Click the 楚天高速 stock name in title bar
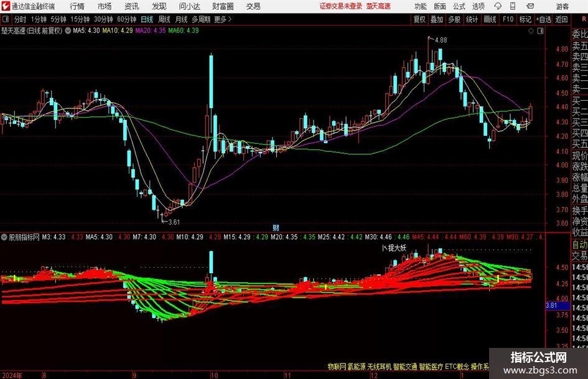This screenshot has height=379, width=588. (378, 6)
